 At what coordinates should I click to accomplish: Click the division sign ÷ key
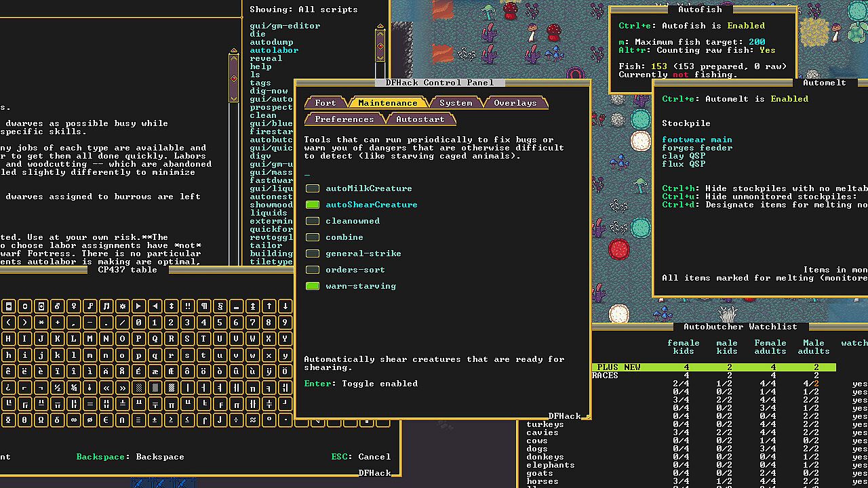pos(236,420)
